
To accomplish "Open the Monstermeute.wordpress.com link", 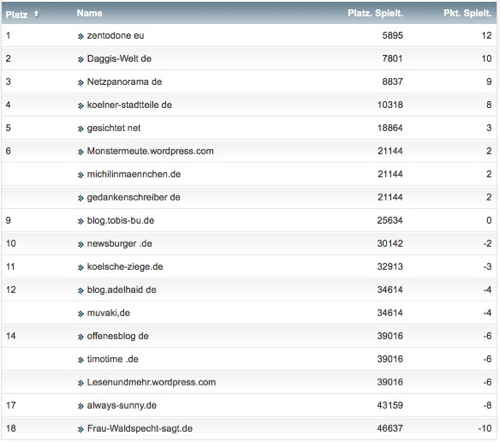I will click(150, 151).
